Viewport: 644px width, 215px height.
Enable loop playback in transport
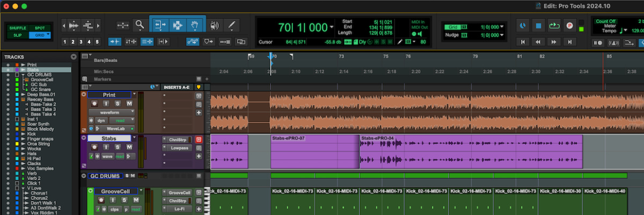(x=553, y=25)
